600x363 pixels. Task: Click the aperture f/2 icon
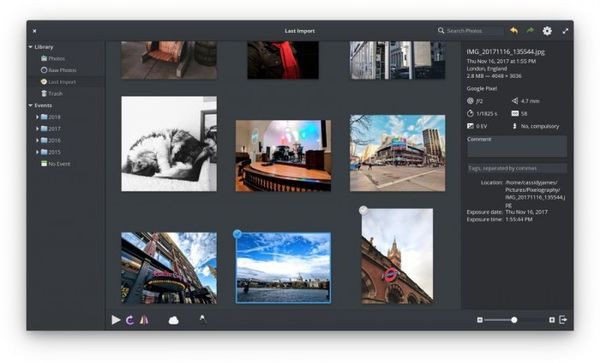pyautogui.click(x=470, y=101)
